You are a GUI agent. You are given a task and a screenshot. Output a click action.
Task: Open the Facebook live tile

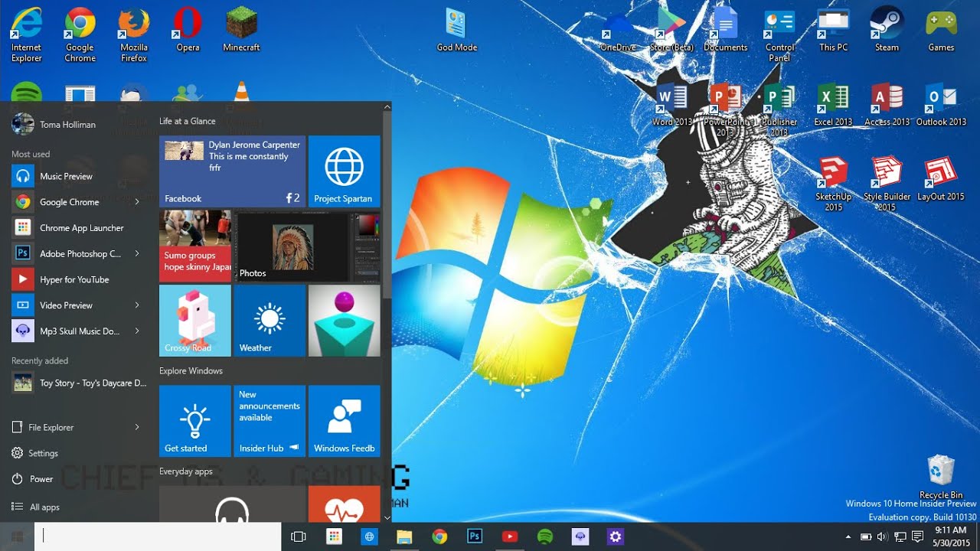(232, 171)
